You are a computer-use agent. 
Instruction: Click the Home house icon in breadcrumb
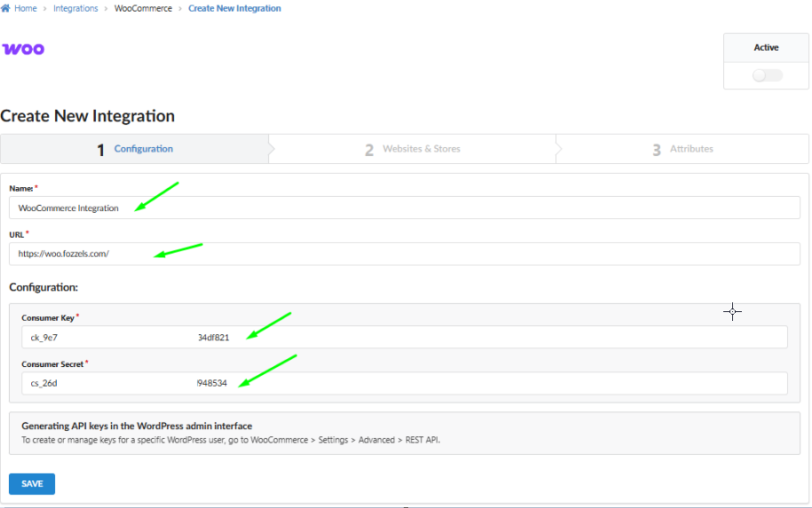(5, 8)
